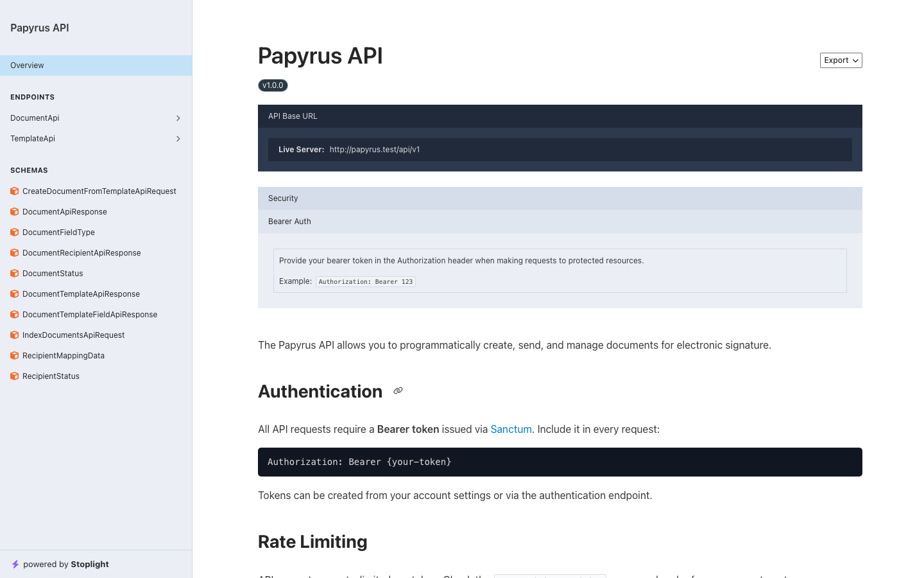Image resolution: width=924 pixels, height=578 pixels.
Task: Expand the DocumentApi endpoints group
Action: 178,118
